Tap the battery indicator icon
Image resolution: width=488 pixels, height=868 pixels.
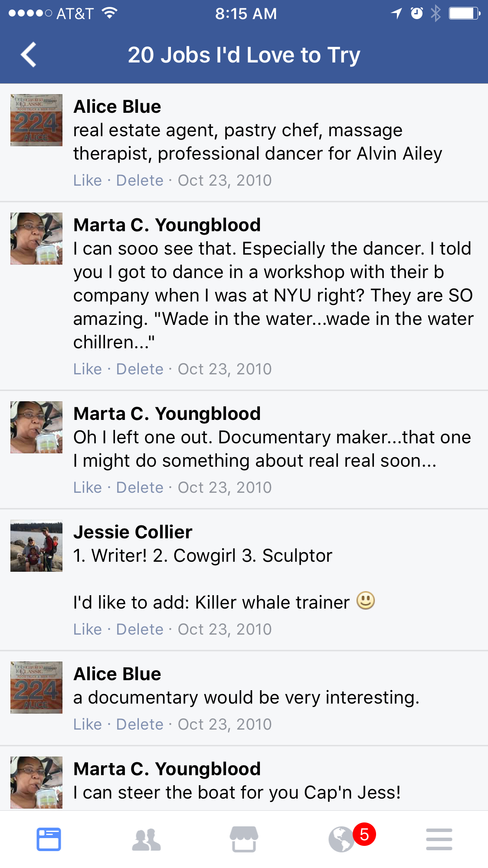(464, 13)
